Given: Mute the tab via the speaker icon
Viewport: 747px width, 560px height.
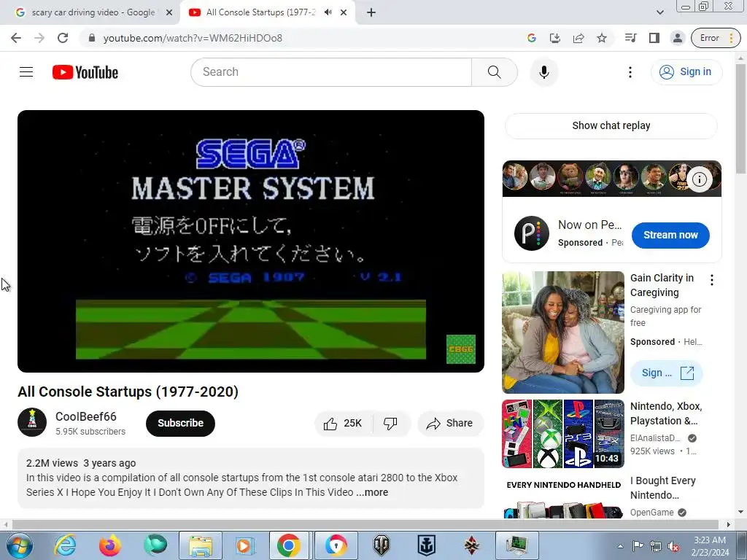Looking at the screenshot, I should pos(328,12).
